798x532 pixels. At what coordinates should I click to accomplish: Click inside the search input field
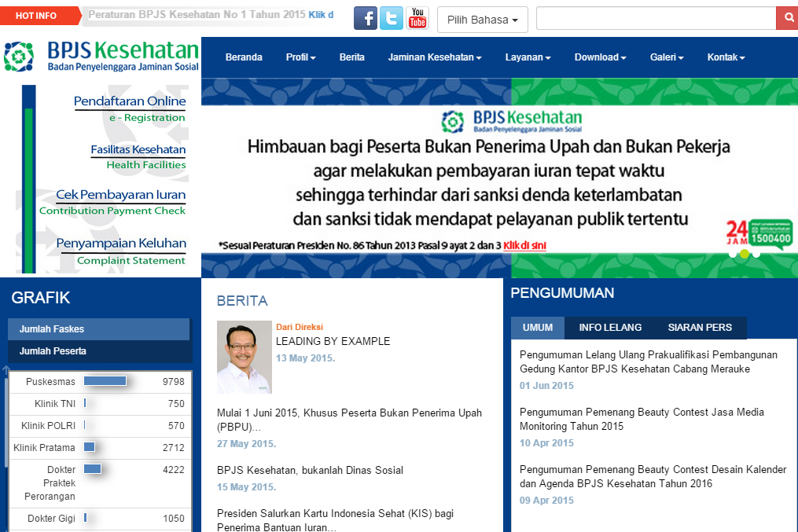(x=656, y=17)
